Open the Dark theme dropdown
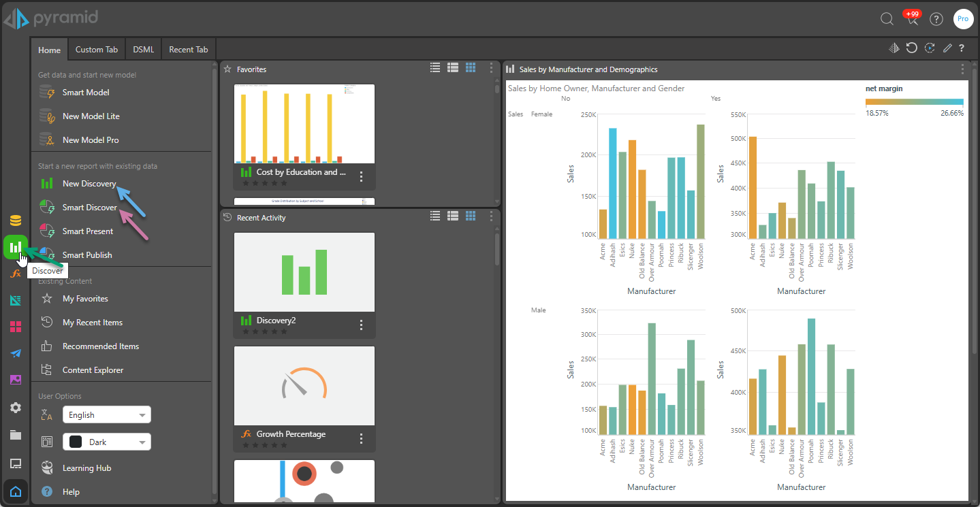980x507 pixels. click(107, 442)
